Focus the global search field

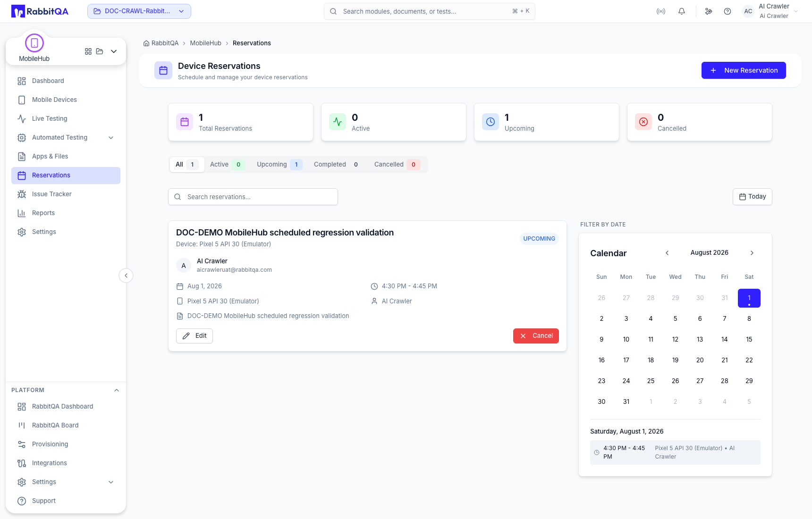[x=430, y=11]
